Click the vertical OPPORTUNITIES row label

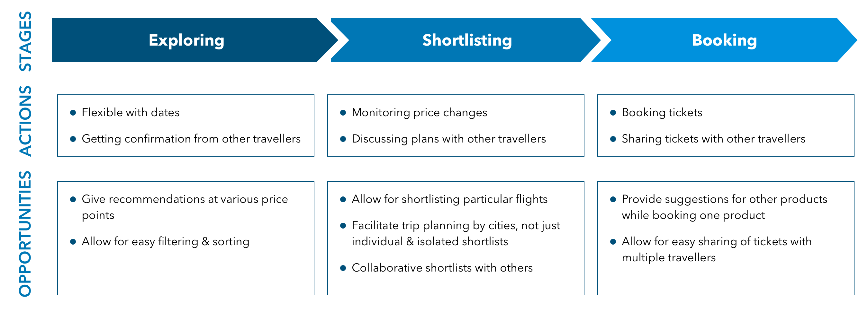pyautogui.click(x=25, y=234)
